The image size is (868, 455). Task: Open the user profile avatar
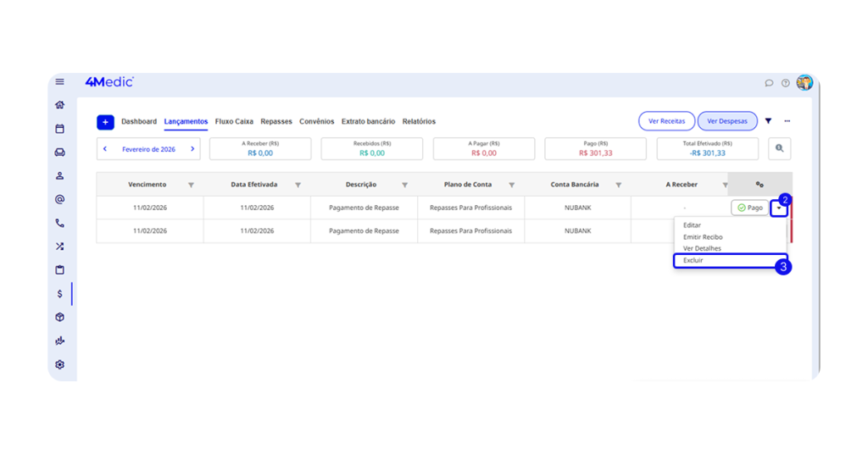point(804,82)
